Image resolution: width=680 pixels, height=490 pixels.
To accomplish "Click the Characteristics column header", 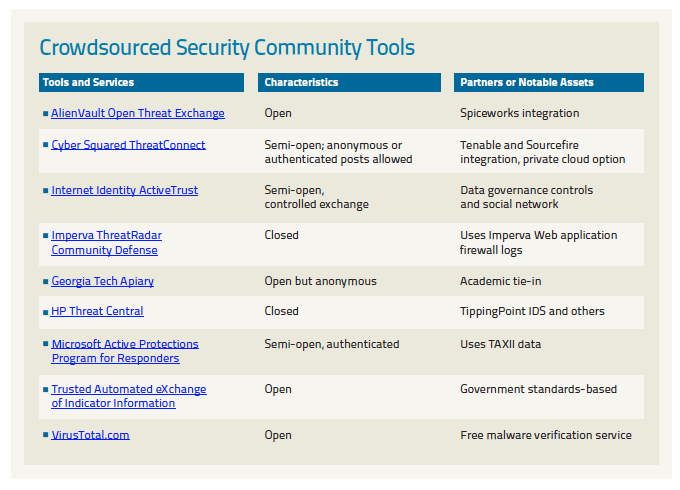I will click(349, 82).
